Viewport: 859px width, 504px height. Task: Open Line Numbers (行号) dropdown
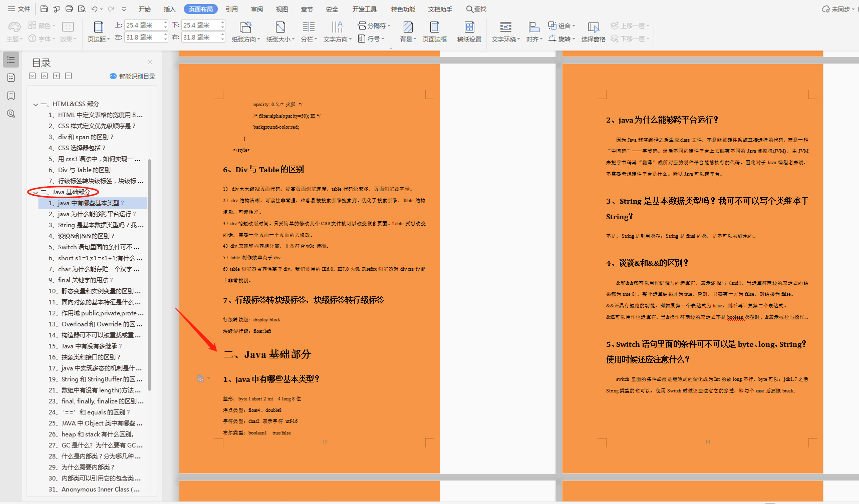point(371,39)
